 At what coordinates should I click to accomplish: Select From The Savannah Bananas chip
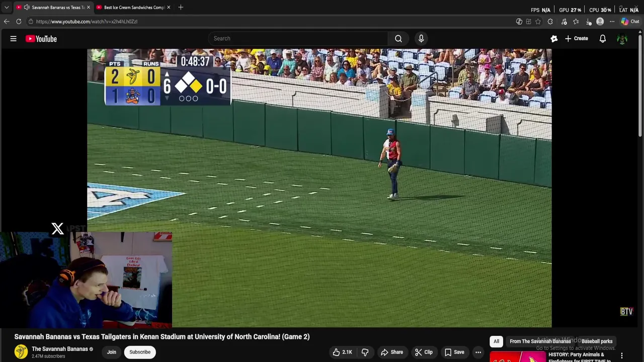[540, 341]
